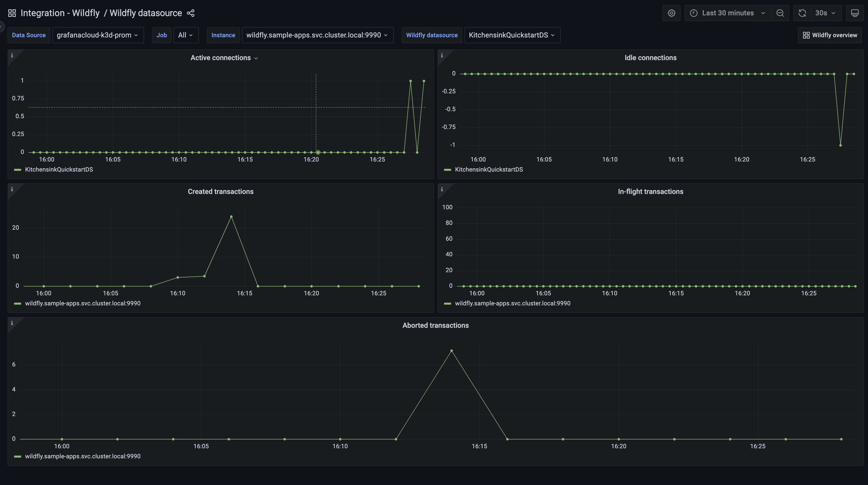Open dashboard settings via the gear icon

click(x=672, y=13)
